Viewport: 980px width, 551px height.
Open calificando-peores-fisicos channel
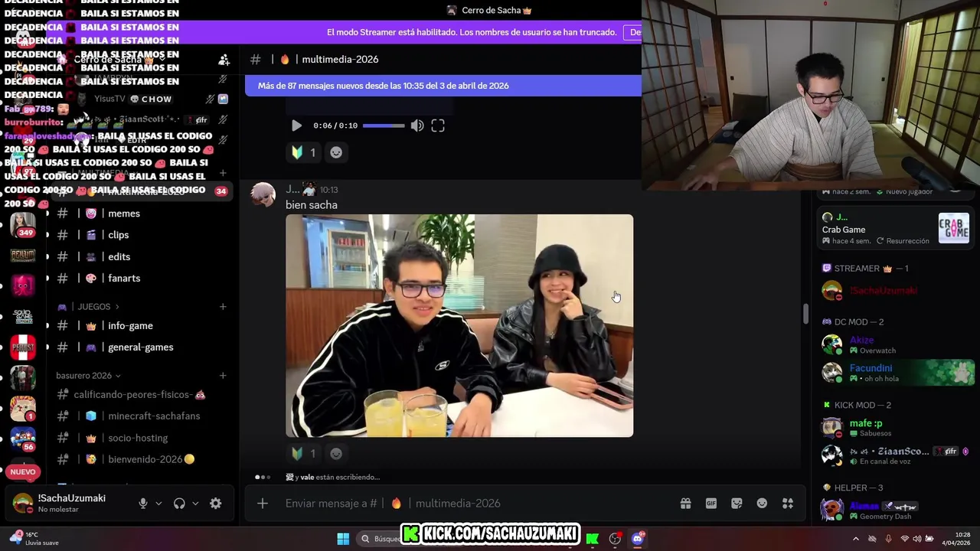[x=142, y=394]
